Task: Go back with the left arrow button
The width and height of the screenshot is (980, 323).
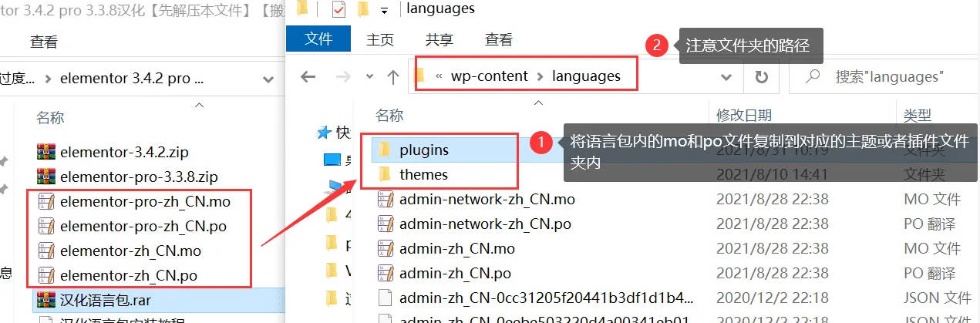Action: 308,76
